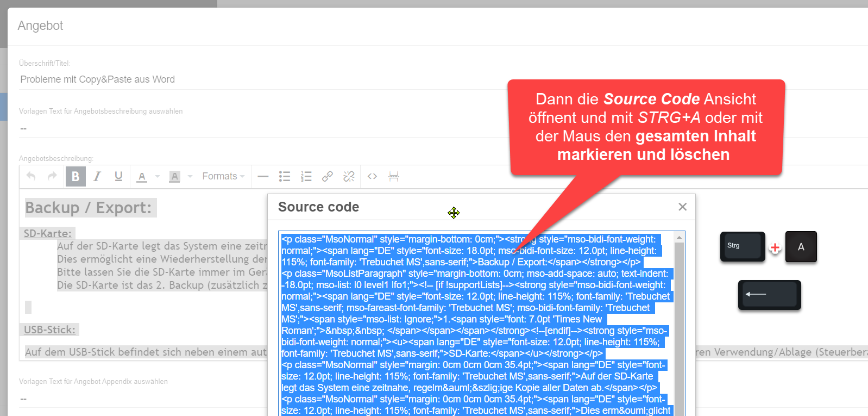
Task: Click the Backup / Export heading text
Action: [89, 208]
